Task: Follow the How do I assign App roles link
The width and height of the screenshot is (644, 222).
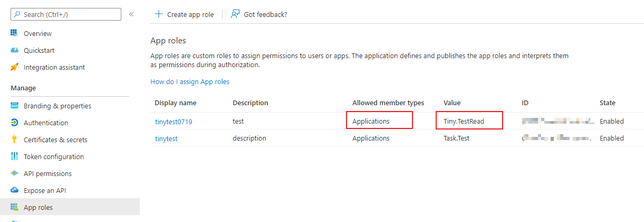Action: [x=190, y=81]
